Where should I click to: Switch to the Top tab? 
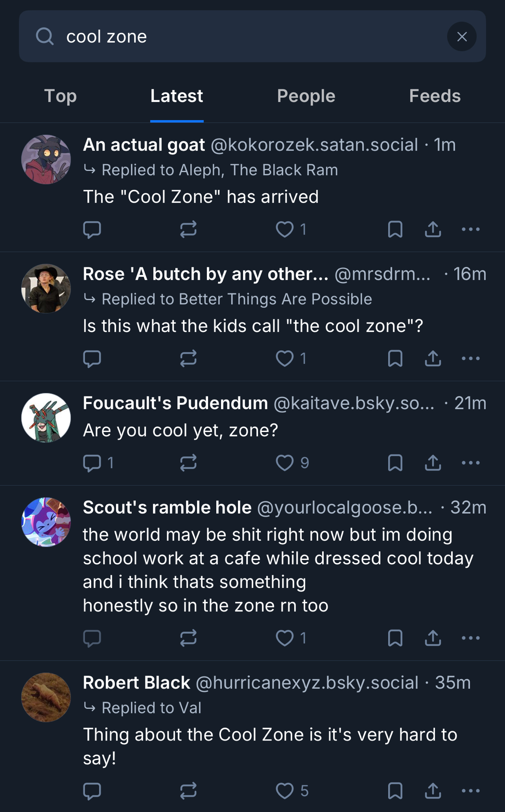click(x=60, y=96)
